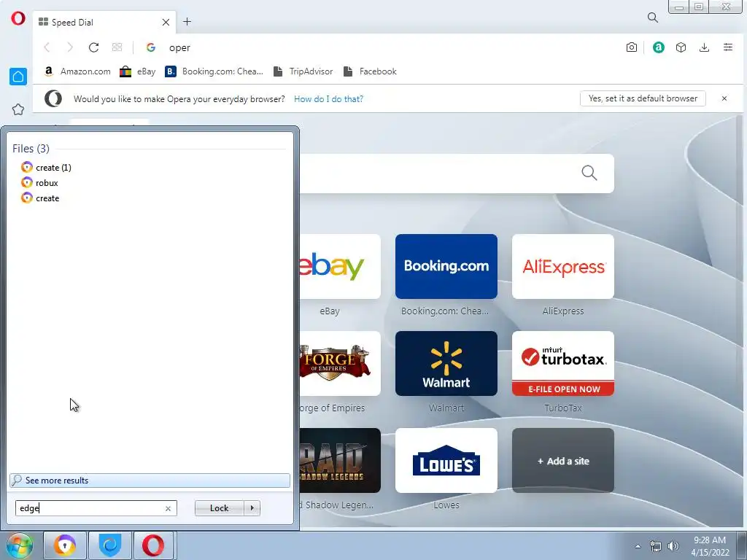This screenshot has height=560, width=747.
Task: Open the eBay speed dial tile
Action: pyautogui.click(x=340, y=267)
